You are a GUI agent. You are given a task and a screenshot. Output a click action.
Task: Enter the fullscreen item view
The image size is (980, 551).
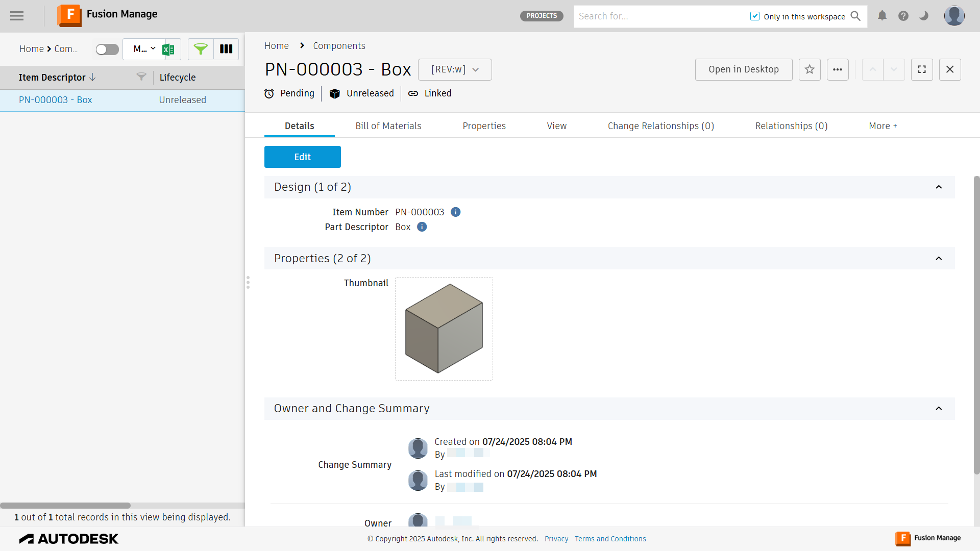[x=922, y=69]
